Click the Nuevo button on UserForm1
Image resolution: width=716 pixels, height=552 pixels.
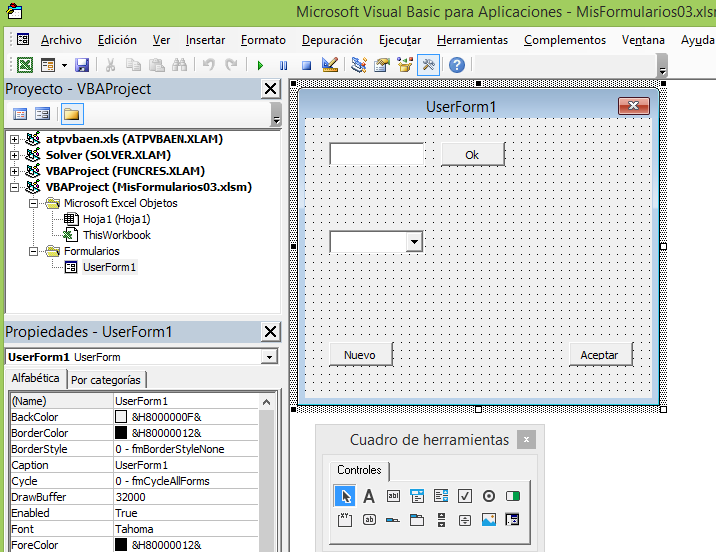click(361, 355)
